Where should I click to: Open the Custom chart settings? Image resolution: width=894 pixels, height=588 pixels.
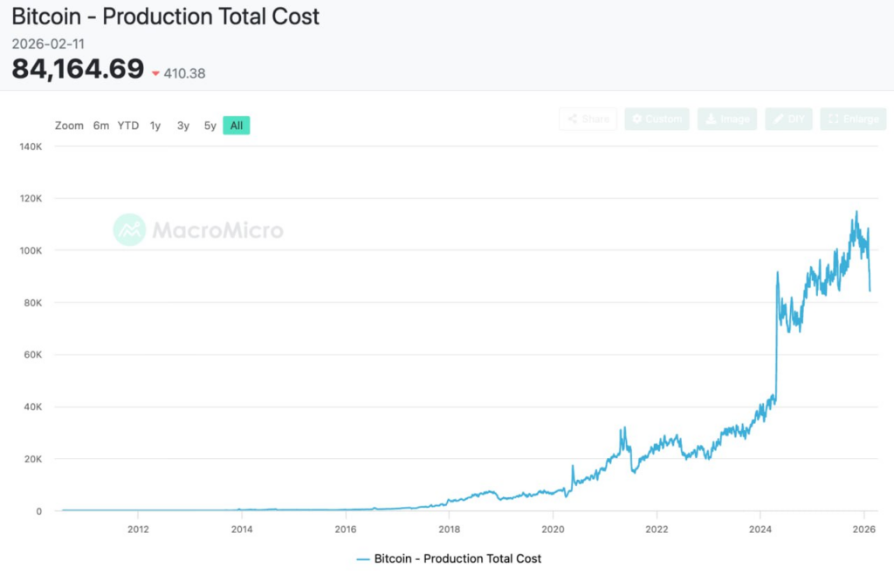tap(657, 120)
